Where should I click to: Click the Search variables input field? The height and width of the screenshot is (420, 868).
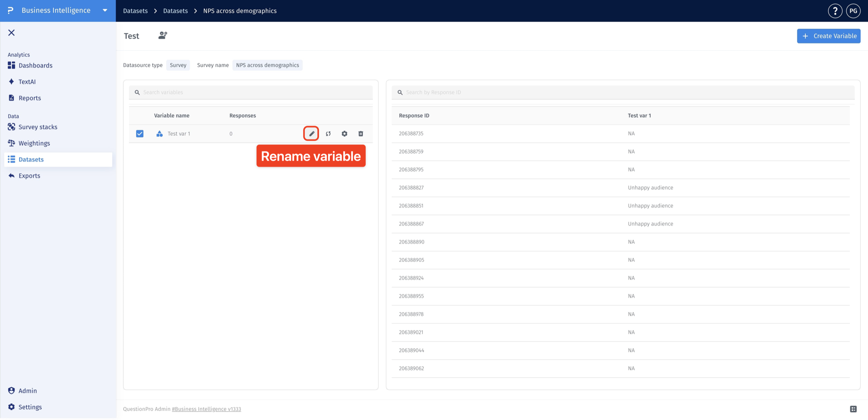pyautogui.click(x=251, y=92)
